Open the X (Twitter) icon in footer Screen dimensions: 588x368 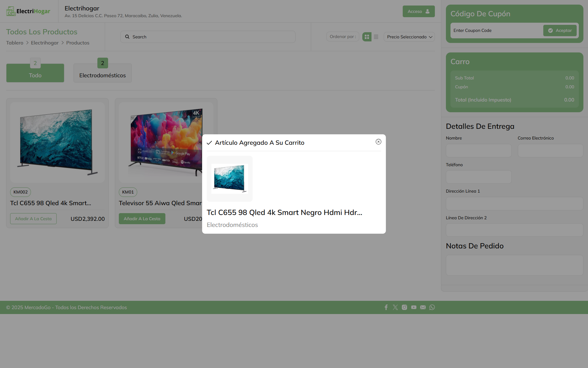click(x=395, y=307)
